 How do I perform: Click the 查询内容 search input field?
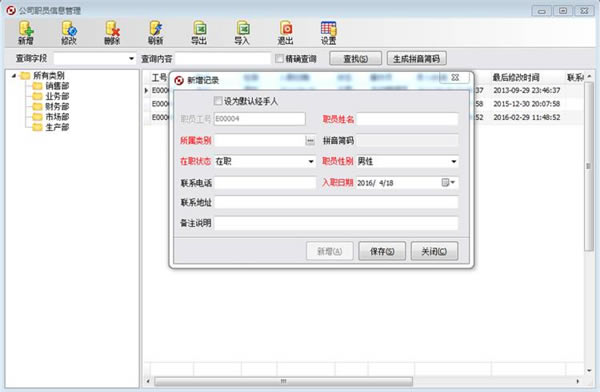click(223, 59)
